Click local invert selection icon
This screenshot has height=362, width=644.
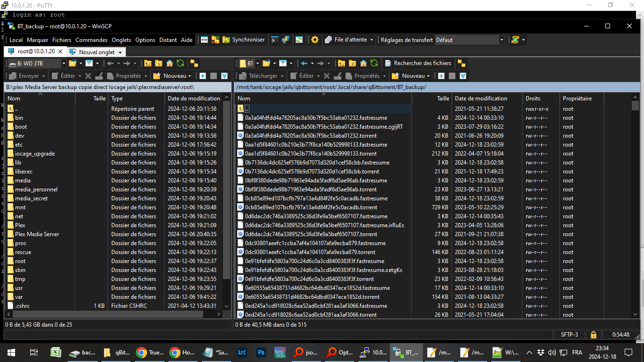click(x=224, y=76)
